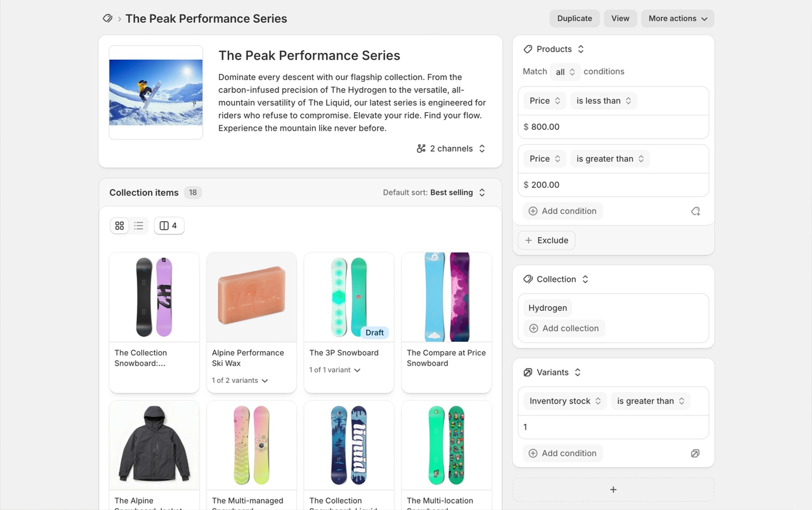Edit the $ 800.00 price value
This screenshot has width=812, height=510.
click(613, 127)
